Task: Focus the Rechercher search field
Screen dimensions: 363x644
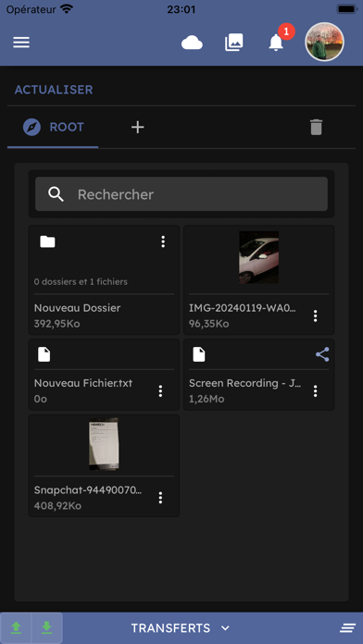Action: click(x=181, y=194)
